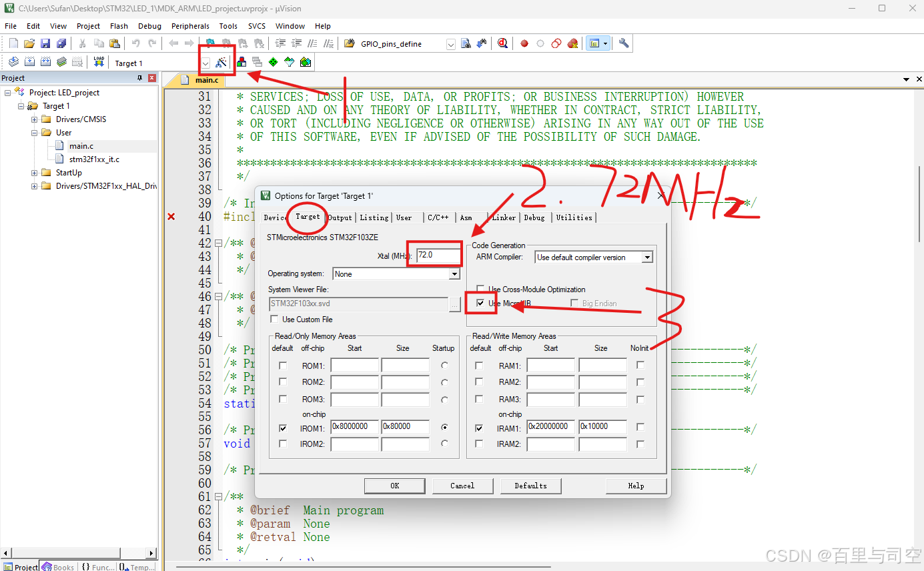Screen dimensions: 924x571
Task: Click the Cut scissors icon
Action: click(x=82, y=43)
